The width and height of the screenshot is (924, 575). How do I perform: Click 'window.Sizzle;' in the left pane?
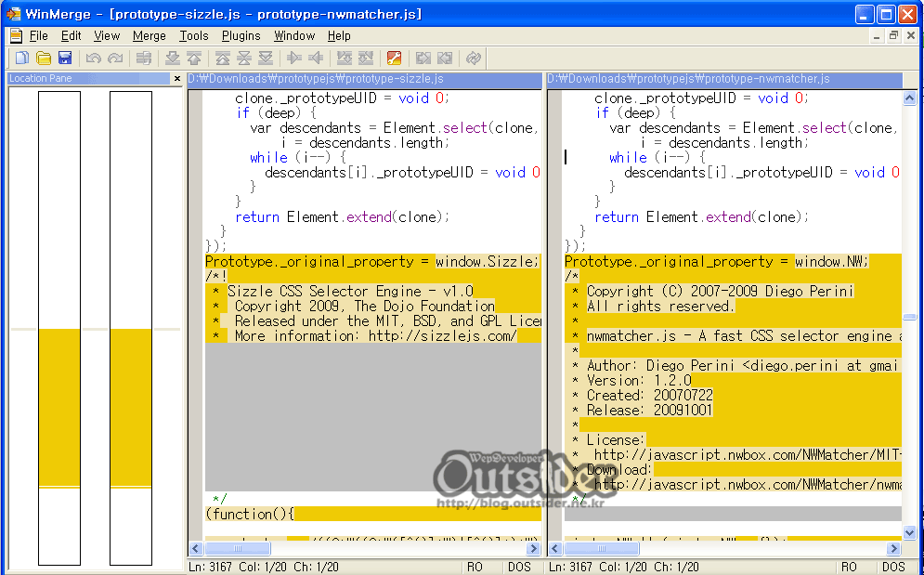(487, 261)
